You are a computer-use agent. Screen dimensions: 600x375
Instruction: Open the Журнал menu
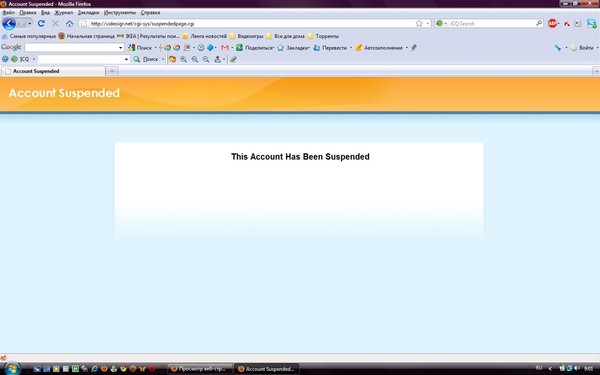point(64,13)
